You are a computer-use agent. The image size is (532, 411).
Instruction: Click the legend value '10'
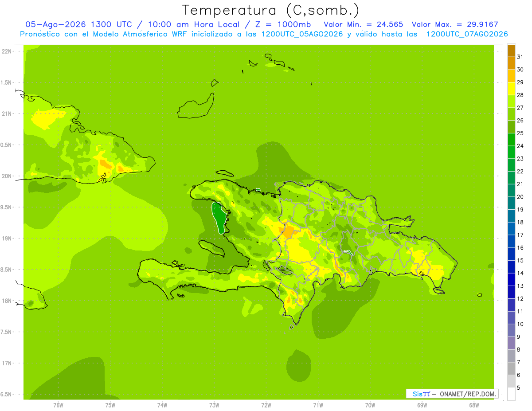tap(520, 324)
